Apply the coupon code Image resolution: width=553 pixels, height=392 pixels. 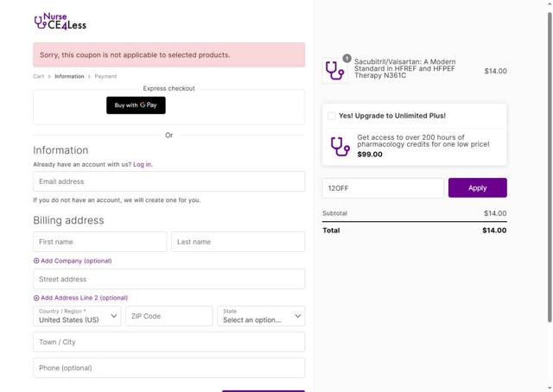pos(478,188)
